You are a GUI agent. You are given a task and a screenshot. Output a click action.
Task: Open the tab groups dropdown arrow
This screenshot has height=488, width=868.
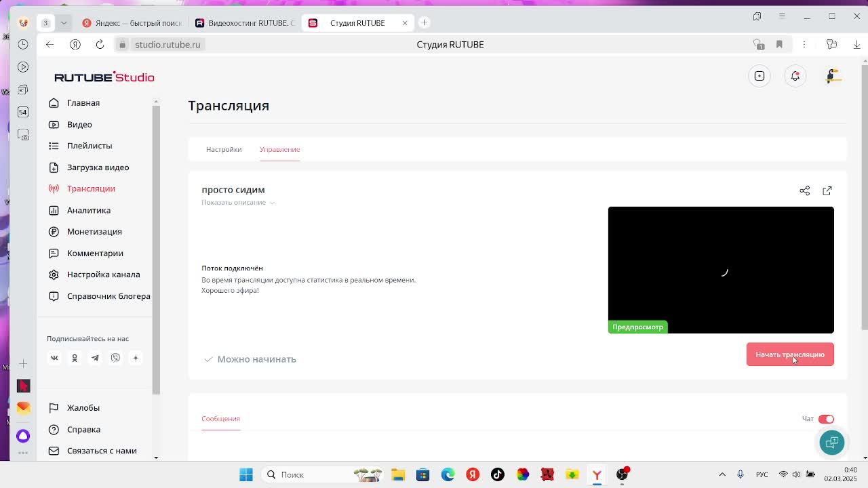[x=64, y=23]
